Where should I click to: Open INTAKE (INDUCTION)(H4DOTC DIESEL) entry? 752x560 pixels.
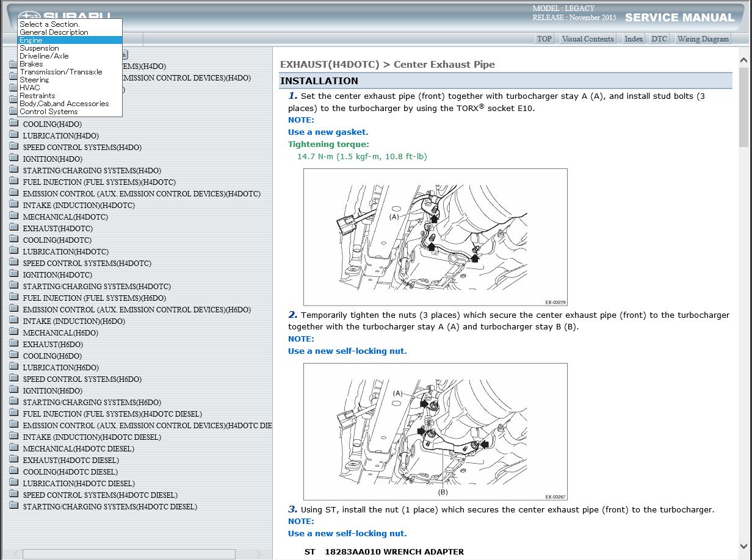point(92,437)
